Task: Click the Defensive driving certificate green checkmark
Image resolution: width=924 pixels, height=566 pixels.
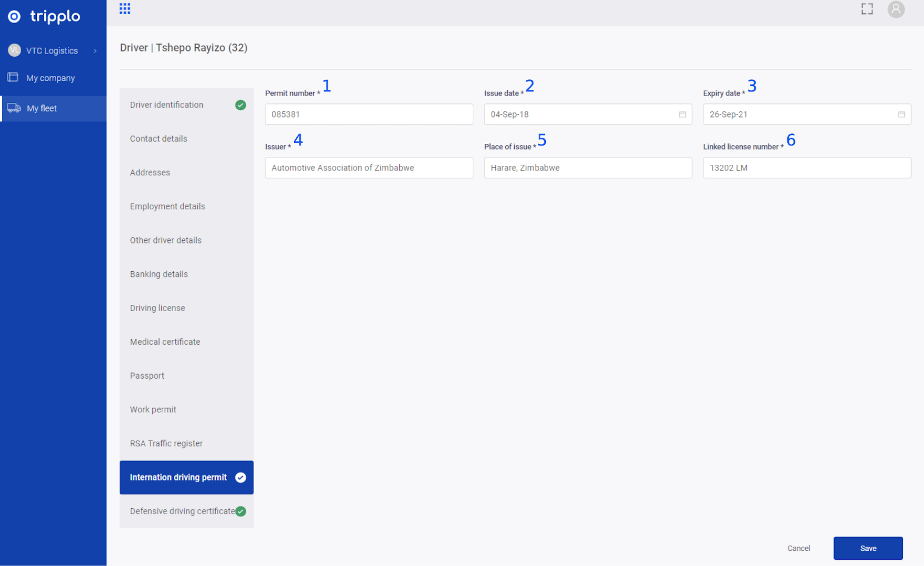Action: [x=240, y=511]
